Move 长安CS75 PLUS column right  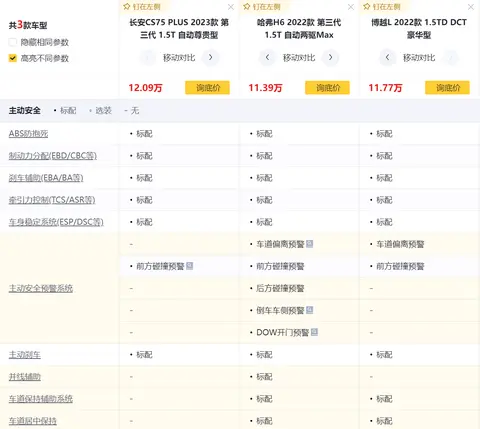click(211, 57)
